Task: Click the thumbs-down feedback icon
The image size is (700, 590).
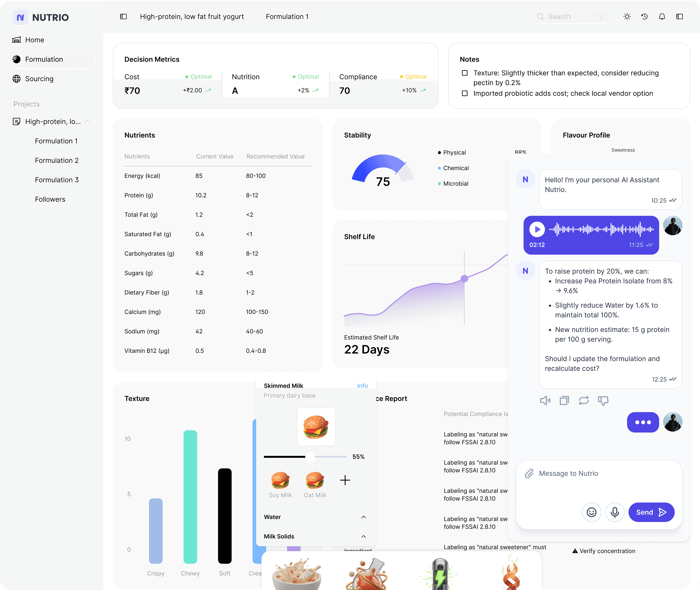Action: pos(603,400)
